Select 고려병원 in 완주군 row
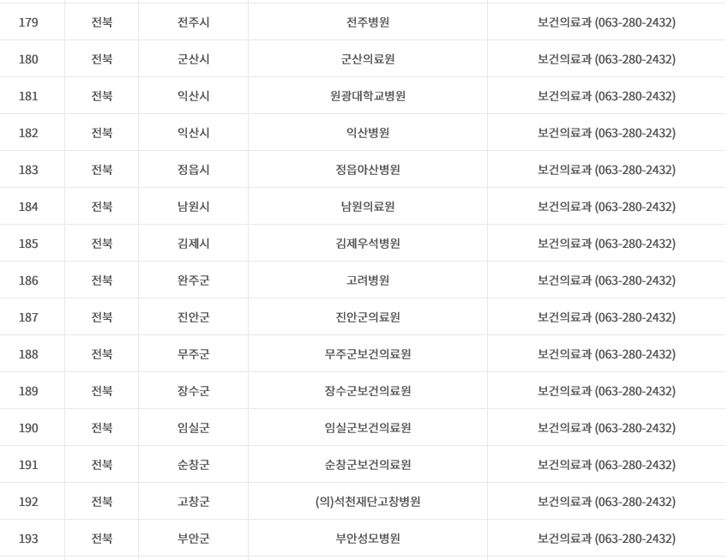Viewport: 728px width, 560px height. (368, 280)
